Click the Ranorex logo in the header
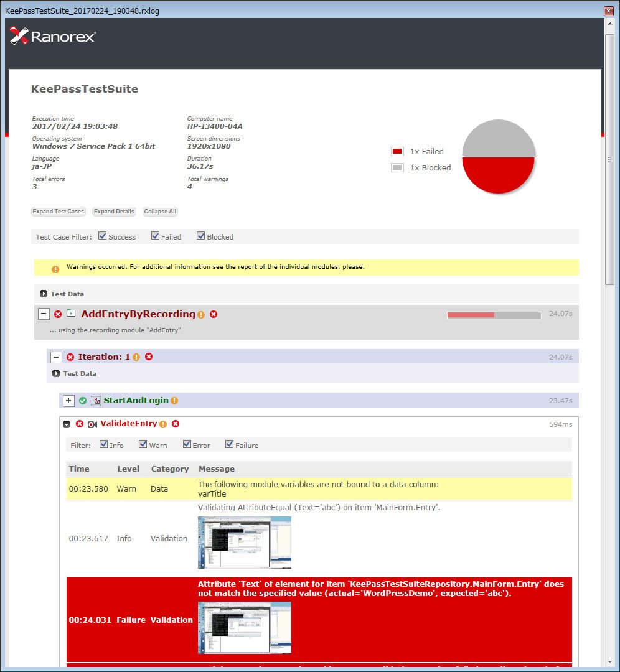Viewport: 620px width, 672px height. coord(53,37)
